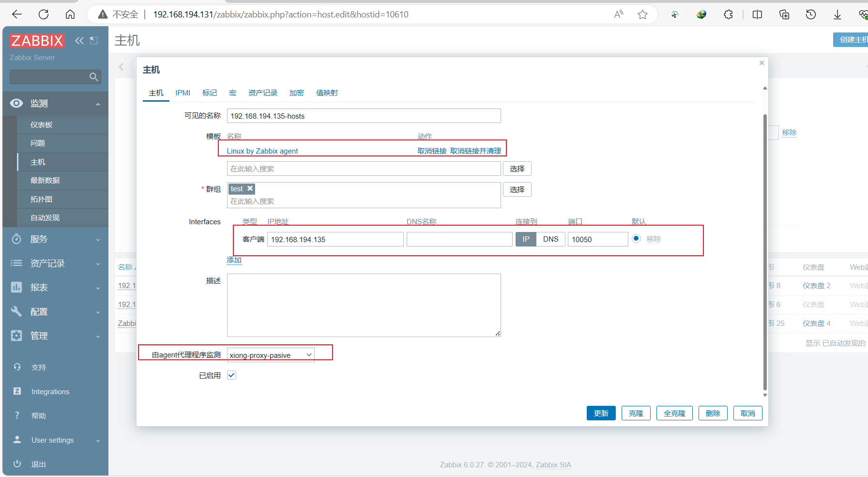The height and width of the screenshot is (477, 868).
Task: Open the Linux by Zabbix agent template link
Action: tap(262, 151)
